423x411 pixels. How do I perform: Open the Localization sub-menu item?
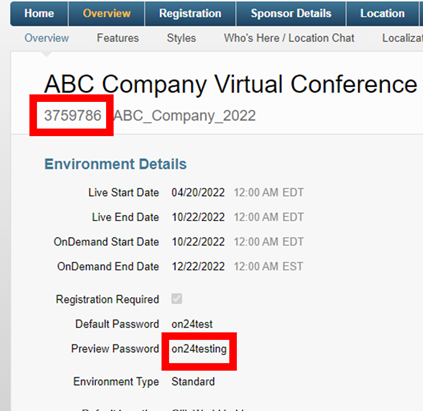click(x=402, y=38)
